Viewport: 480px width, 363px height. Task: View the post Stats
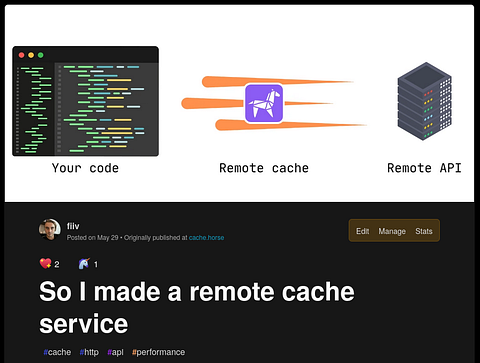click(424, 231)
